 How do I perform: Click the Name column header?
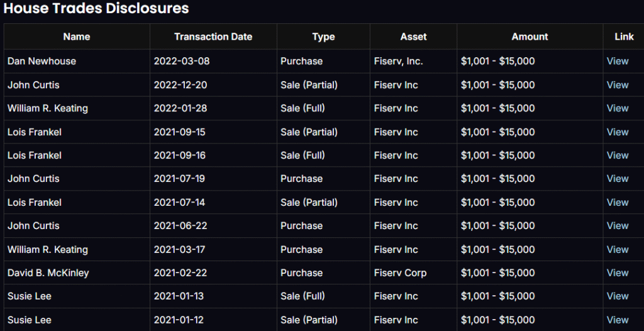[x=77, y=37]
